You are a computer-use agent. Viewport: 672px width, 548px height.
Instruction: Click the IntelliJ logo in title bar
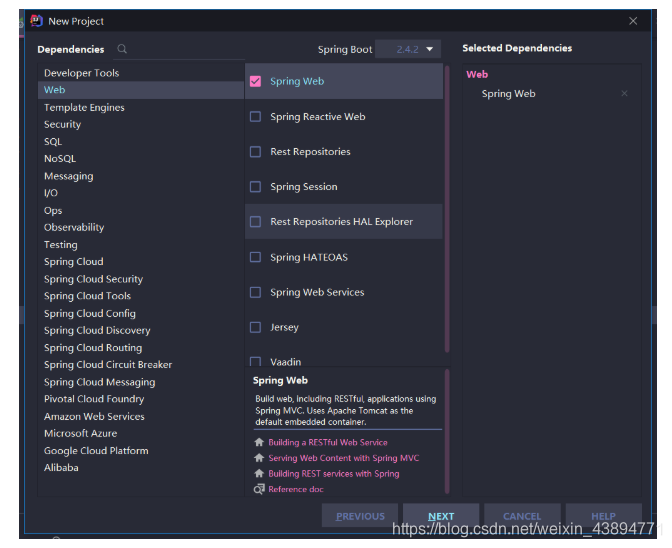[37, 21]
